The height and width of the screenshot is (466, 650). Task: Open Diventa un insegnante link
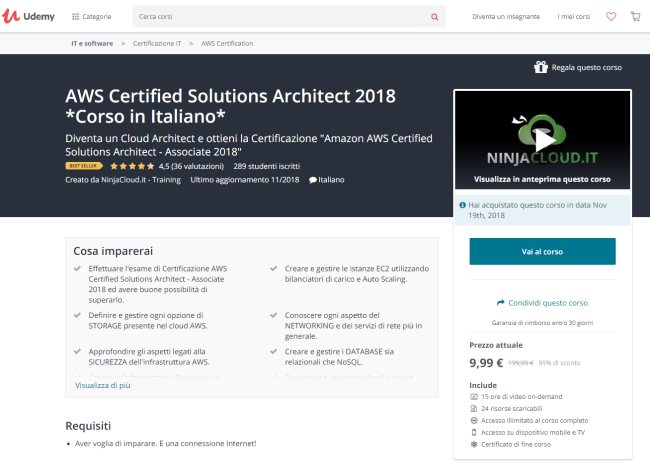(x=506, y=17)
